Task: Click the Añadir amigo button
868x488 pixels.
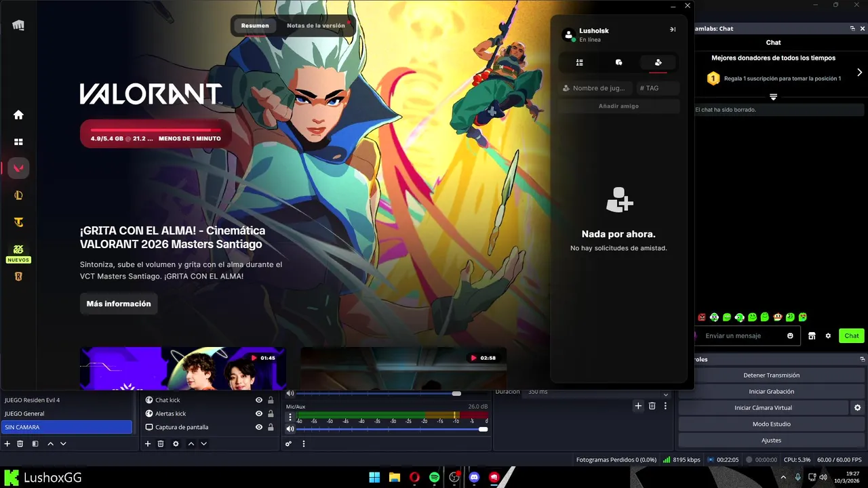Action: click(618, 106)
